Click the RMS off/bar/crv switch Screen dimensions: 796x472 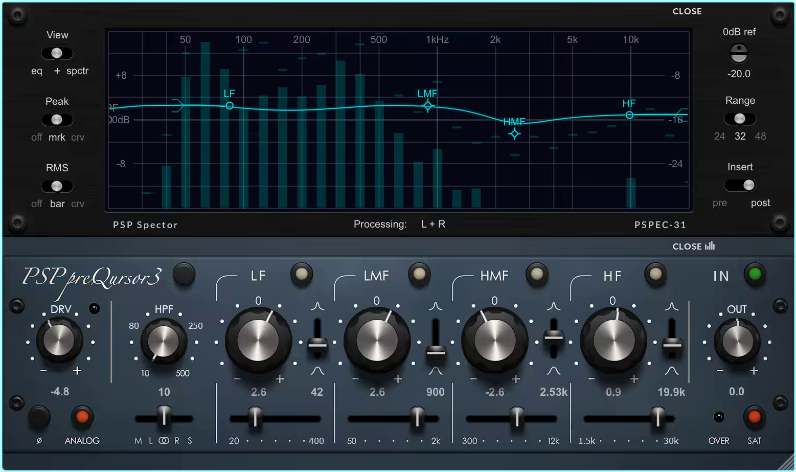pyautogui.click(x=57, y=186)
